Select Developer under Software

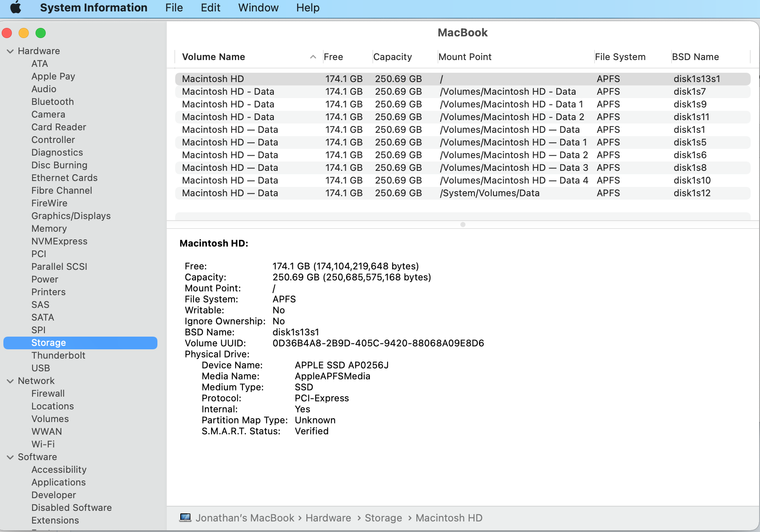click(x=54, y=495)
